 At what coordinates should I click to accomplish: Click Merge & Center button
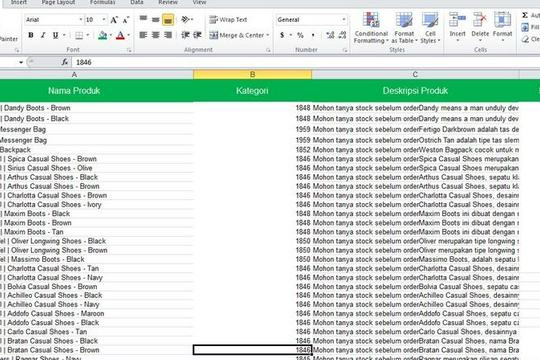coord(237,35)
